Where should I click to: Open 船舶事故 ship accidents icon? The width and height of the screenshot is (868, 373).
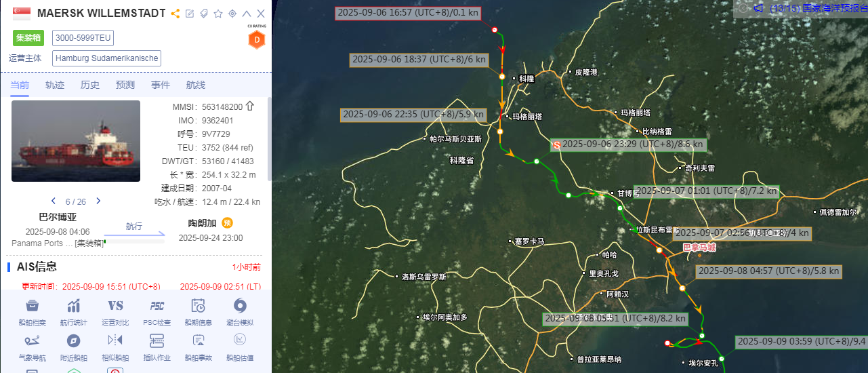tap(199, 340)
